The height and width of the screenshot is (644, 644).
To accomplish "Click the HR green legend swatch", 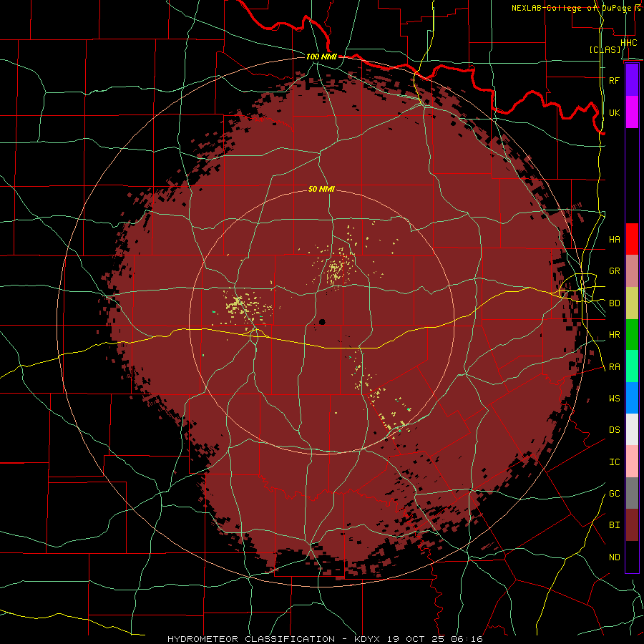I will (x=632, y=335).
